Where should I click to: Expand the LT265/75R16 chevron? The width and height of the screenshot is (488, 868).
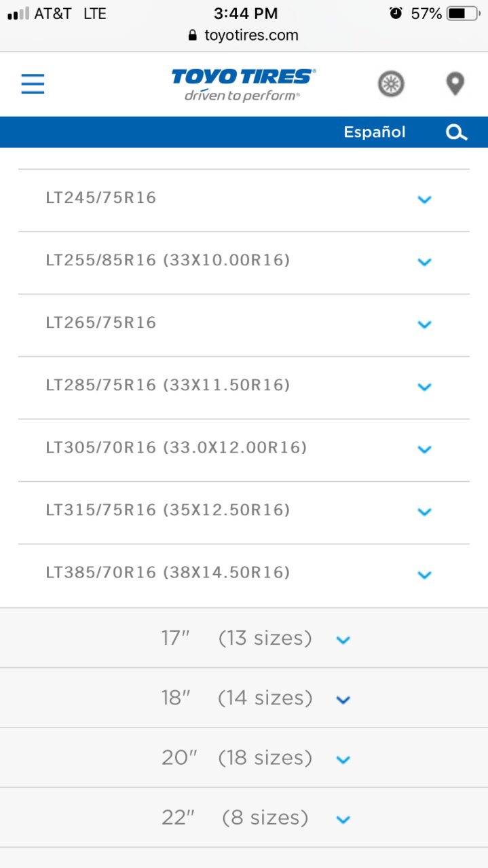click(425, 324)
